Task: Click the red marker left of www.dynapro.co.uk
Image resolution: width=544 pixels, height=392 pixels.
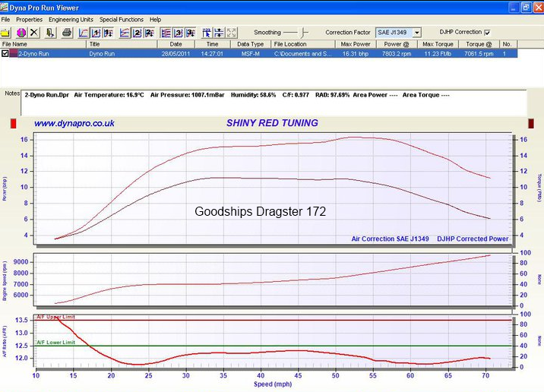Action: (14, 124)
